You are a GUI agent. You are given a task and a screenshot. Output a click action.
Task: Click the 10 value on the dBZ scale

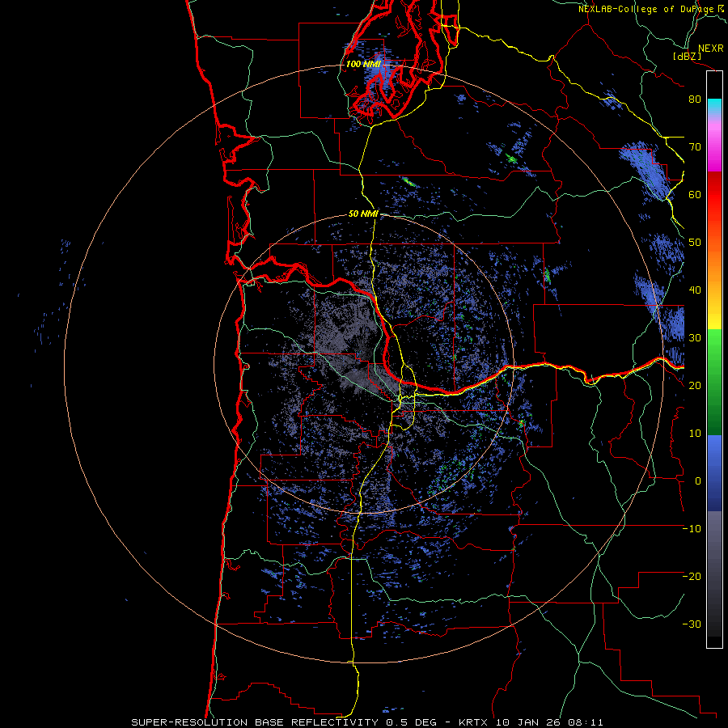point(695,434)
